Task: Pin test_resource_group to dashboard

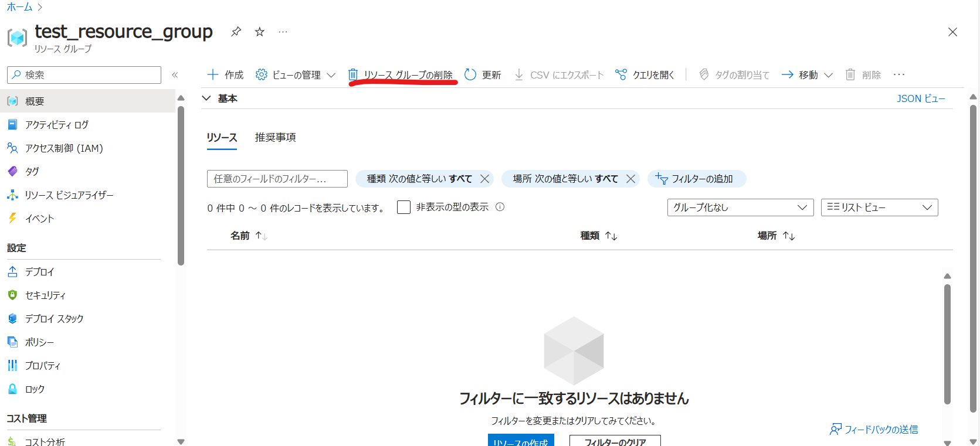Action: 236,32
